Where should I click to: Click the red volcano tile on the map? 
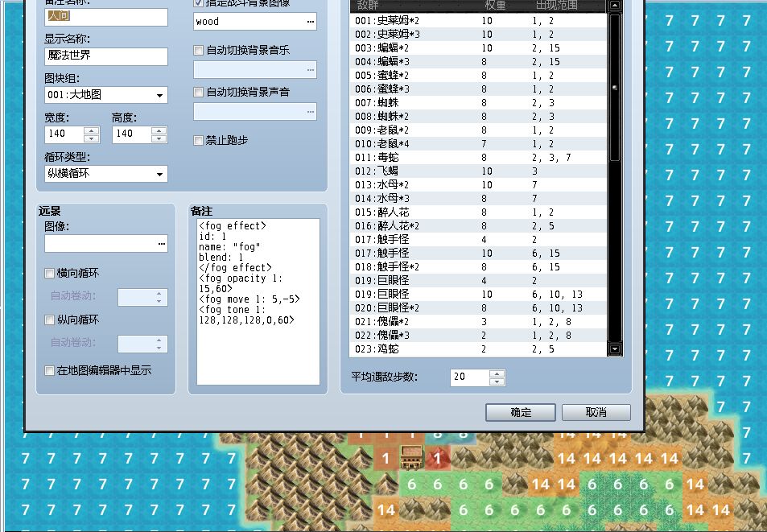coord(437,458)
